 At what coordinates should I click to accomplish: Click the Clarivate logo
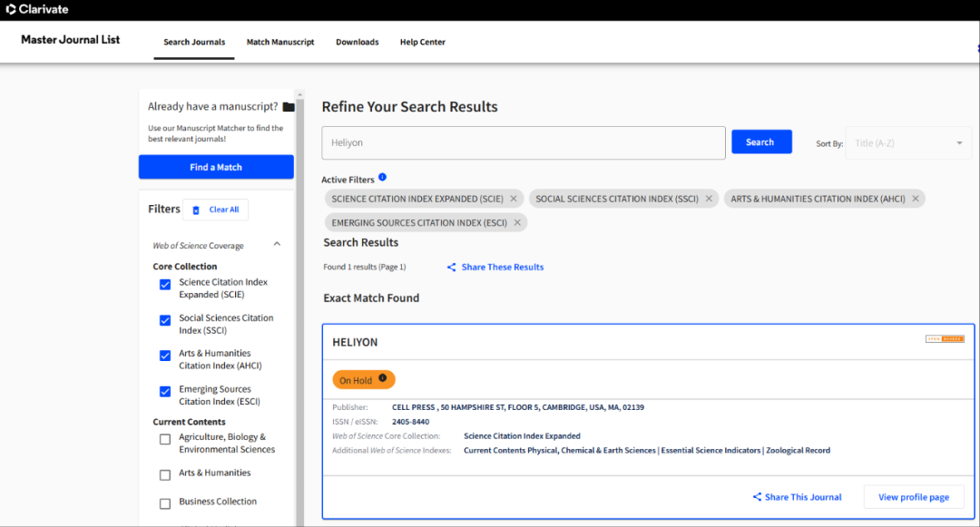coord(37,9)
